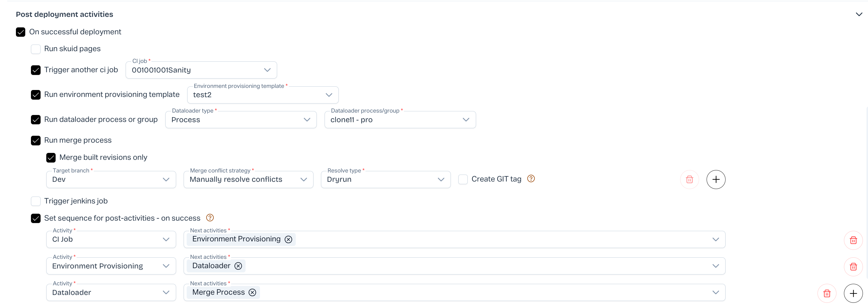Add a new activity sequence row
868x307 pixels.
pos(853,293)
